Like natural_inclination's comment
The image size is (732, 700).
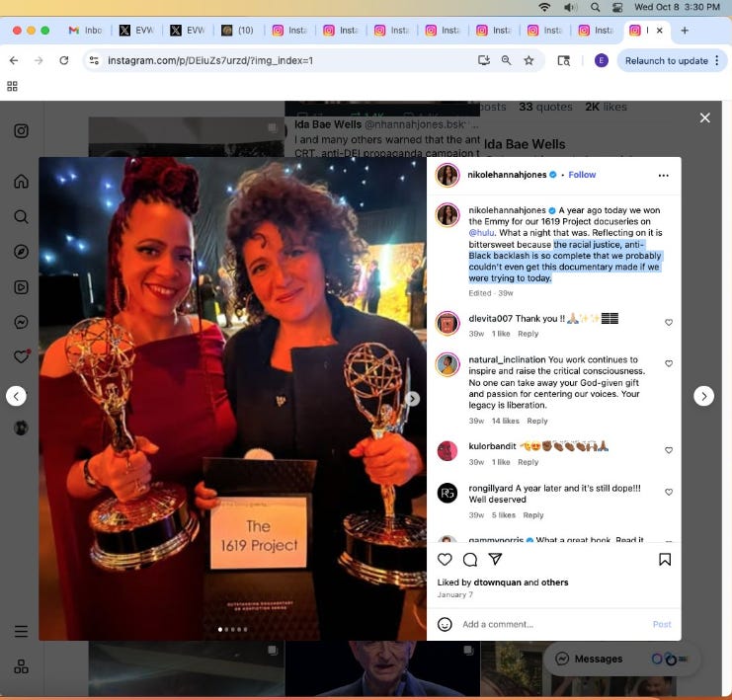669,363
